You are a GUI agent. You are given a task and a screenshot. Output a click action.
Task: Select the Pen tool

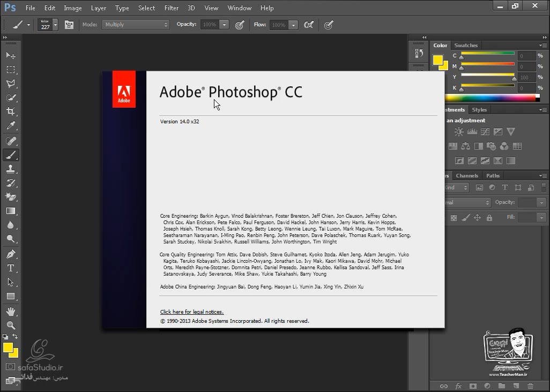[11, 254]
